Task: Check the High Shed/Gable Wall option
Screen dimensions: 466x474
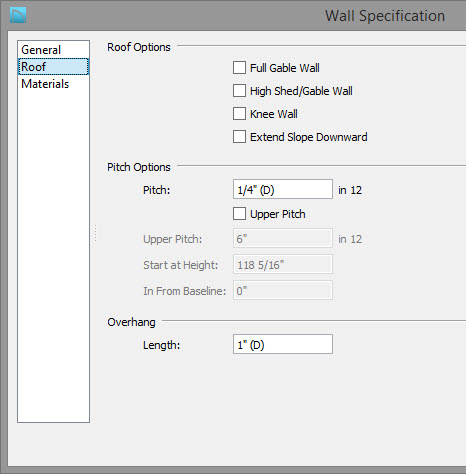Action: pos(239,91)
